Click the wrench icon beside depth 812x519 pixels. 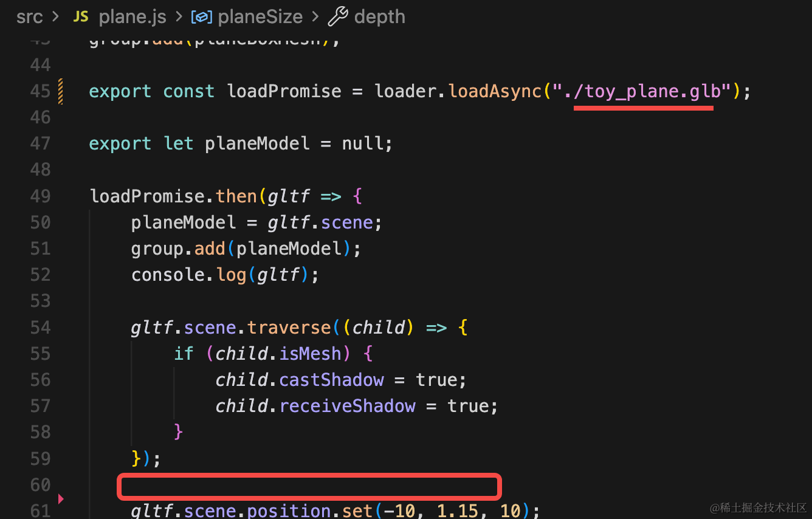point(338,17)
